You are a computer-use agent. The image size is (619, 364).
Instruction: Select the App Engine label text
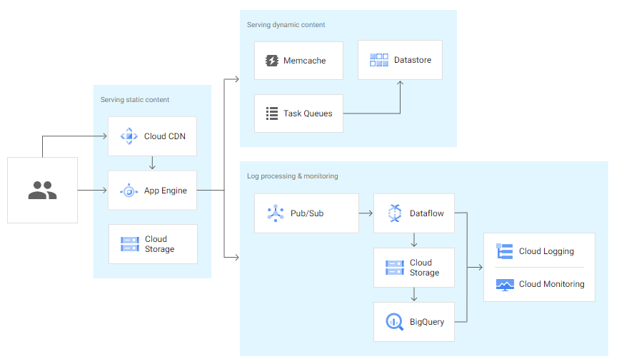166,191
